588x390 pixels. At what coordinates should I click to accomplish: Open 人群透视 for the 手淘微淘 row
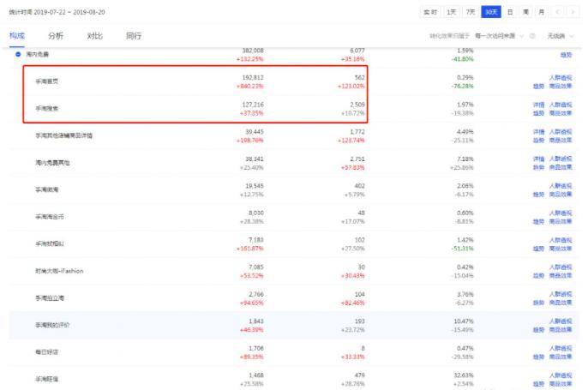click(561, 186)
